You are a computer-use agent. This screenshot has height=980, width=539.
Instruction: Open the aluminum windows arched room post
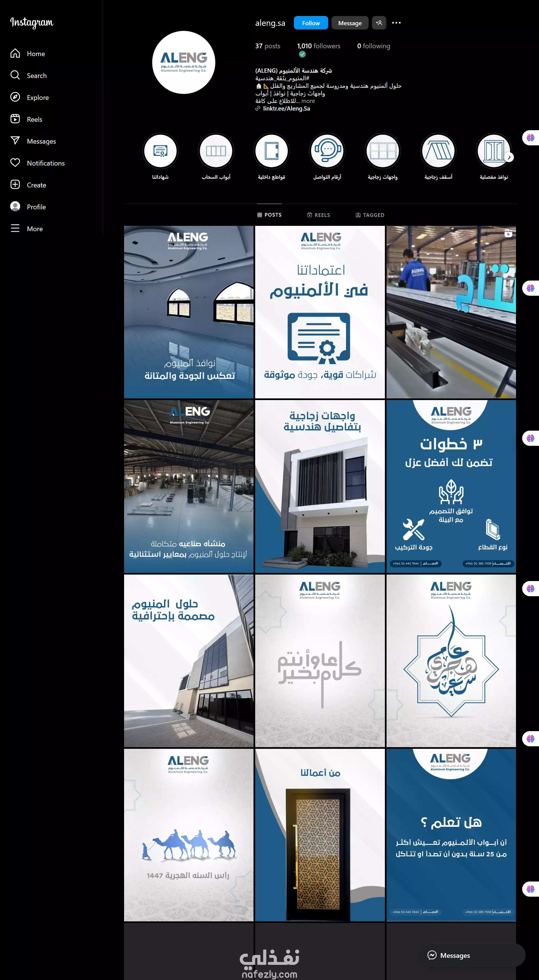tap(189, 312)
